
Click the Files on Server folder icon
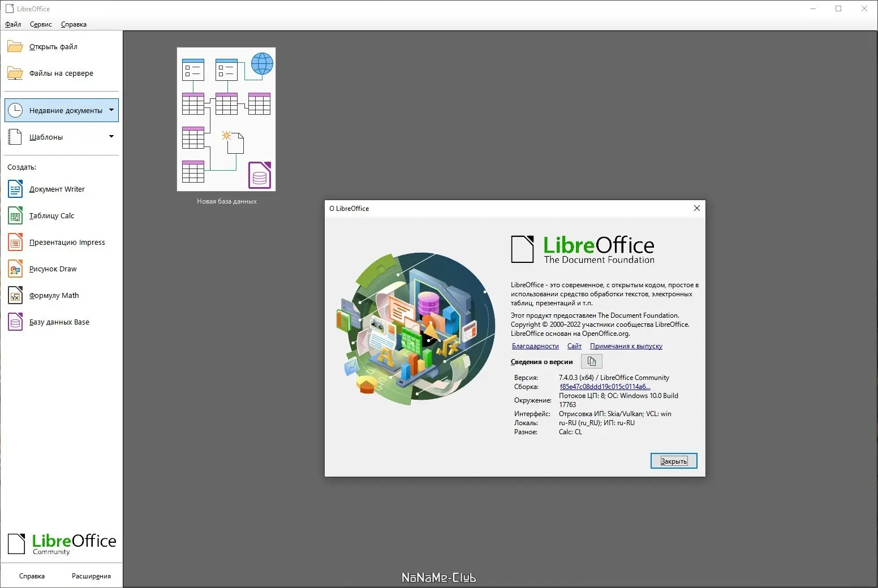pos(15,73)
